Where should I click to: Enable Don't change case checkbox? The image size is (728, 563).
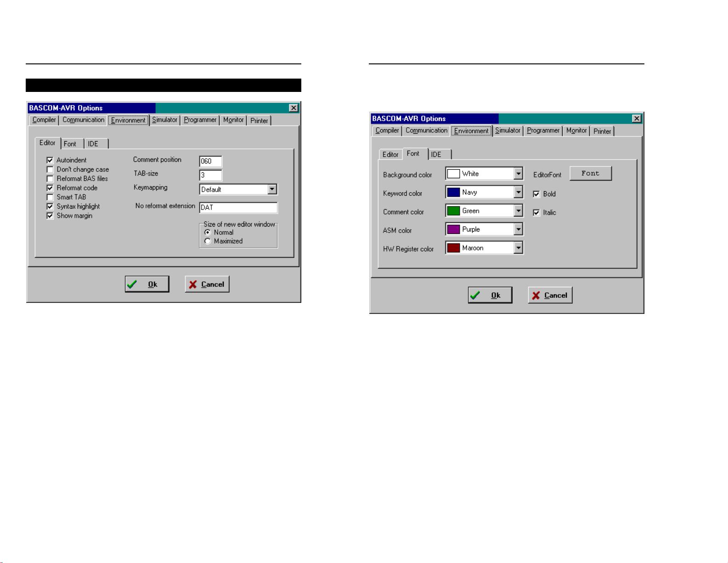coord(50,170)
